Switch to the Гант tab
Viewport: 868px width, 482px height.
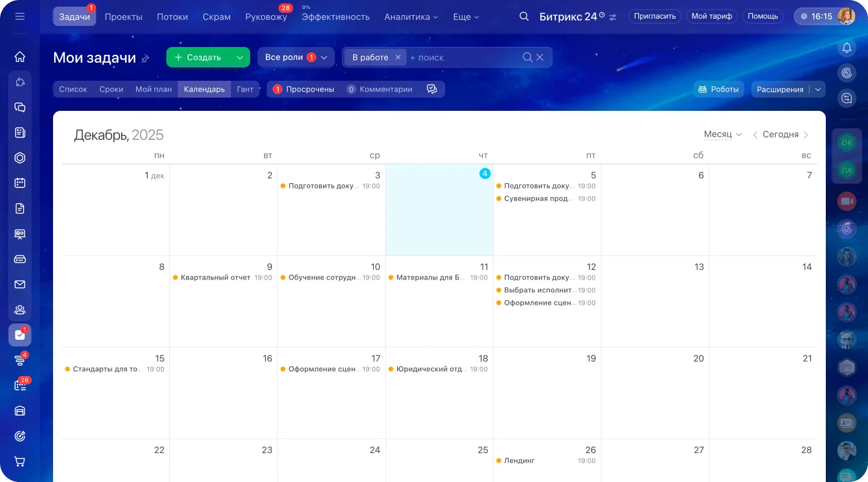(245, 89)
